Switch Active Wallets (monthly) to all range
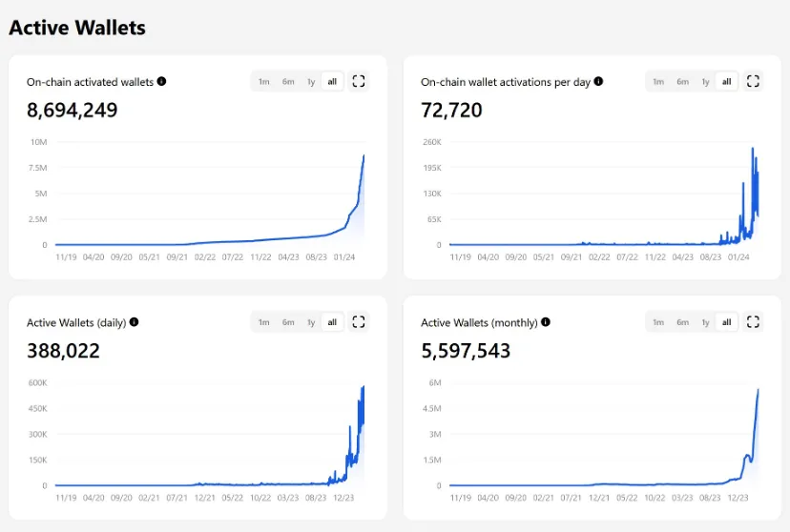Viewport: 790px width, 532px height. tap(726, 322)
